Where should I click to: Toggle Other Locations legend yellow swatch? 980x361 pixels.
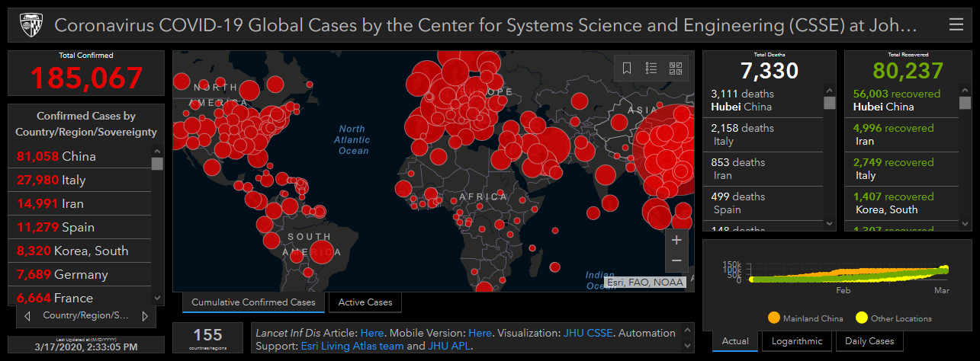click(x=861, y=318)
